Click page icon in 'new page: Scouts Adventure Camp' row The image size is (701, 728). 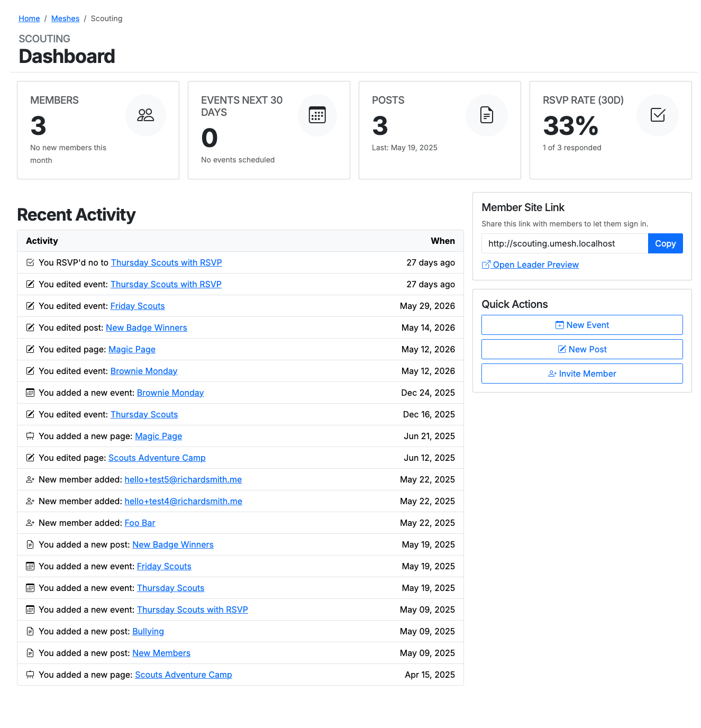click(x=30, y=675)
